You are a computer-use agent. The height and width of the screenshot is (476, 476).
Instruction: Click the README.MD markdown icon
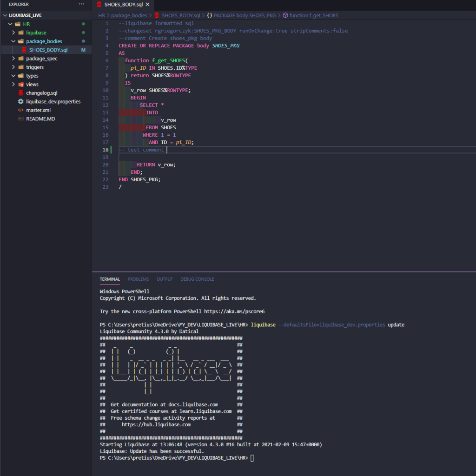(x=21, y=119)
